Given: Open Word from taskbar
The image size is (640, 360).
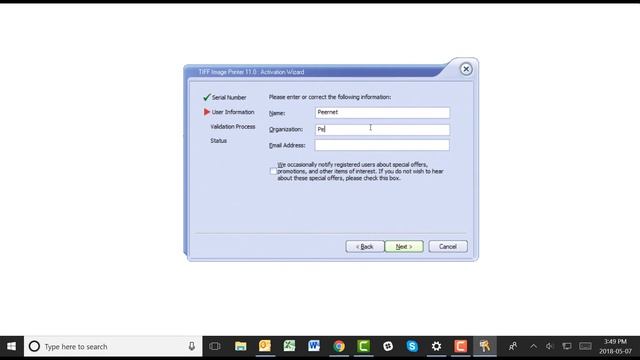Looking at the screenshot, I should (314, 347).
